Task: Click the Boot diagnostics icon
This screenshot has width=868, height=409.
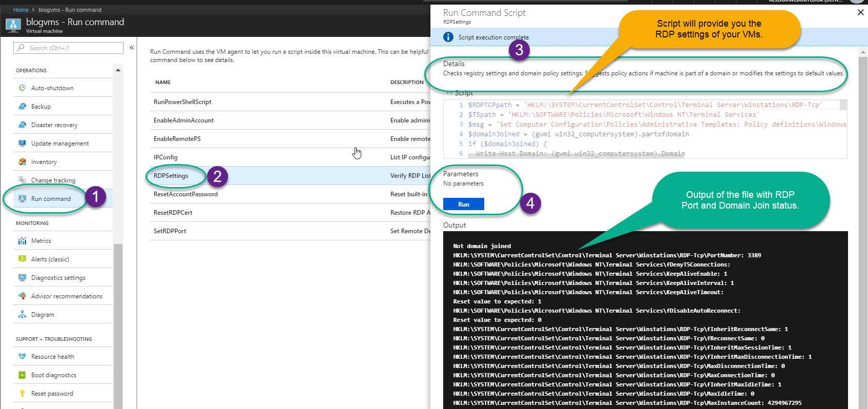Action: click(x=22, y=375)
